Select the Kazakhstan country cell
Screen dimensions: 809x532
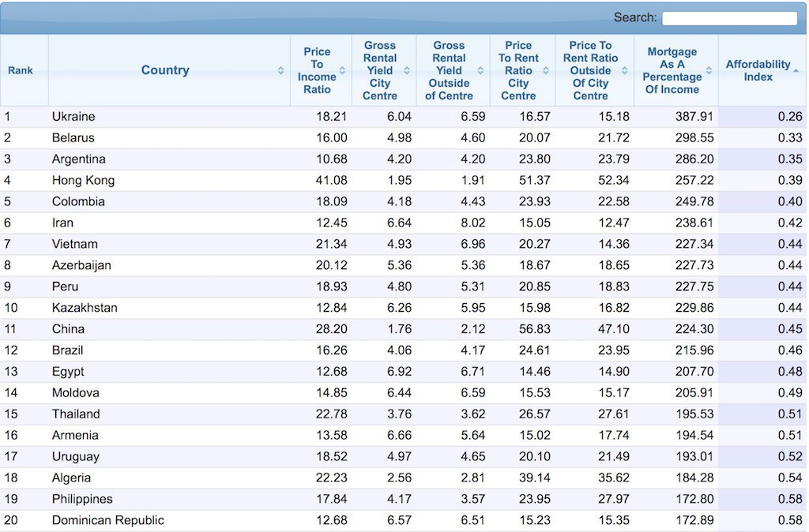coord(169,308)
